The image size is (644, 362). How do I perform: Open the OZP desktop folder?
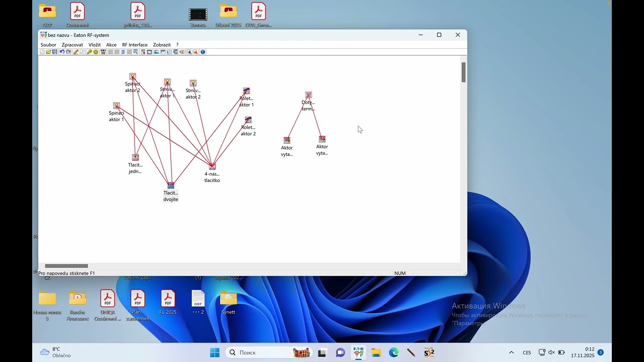pos(47,15)
